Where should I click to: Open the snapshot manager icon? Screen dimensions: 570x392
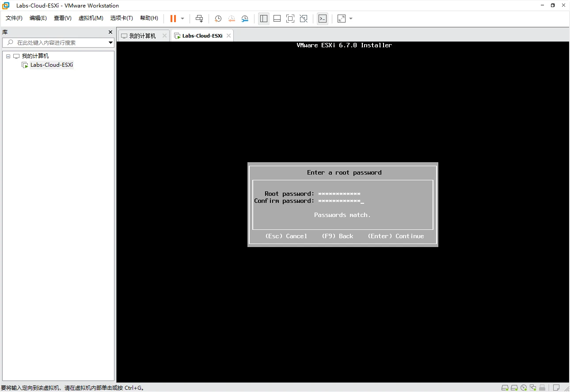coord(245,19)
